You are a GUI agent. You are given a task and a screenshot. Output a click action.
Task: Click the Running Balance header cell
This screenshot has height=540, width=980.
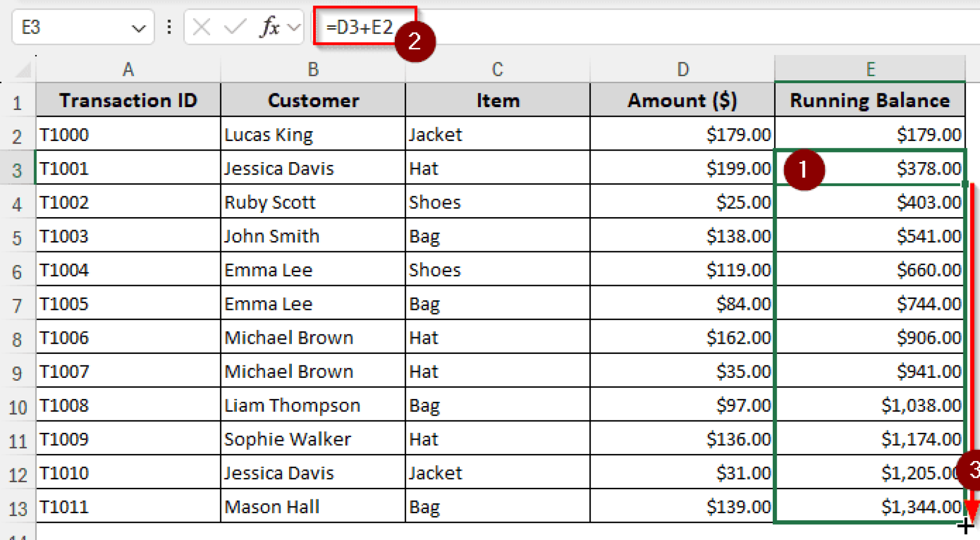click(870, 100)
